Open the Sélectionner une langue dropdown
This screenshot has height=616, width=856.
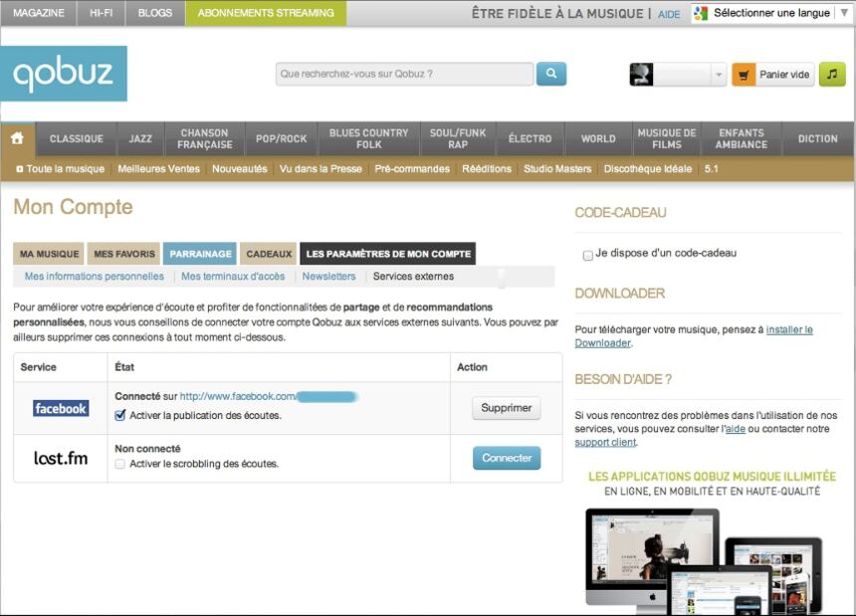click(771, 13)
